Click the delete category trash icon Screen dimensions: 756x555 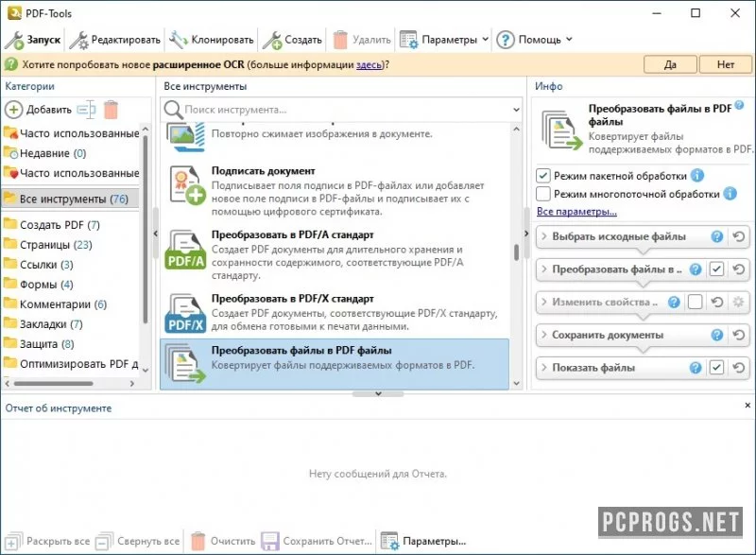(x=111, y=110)
